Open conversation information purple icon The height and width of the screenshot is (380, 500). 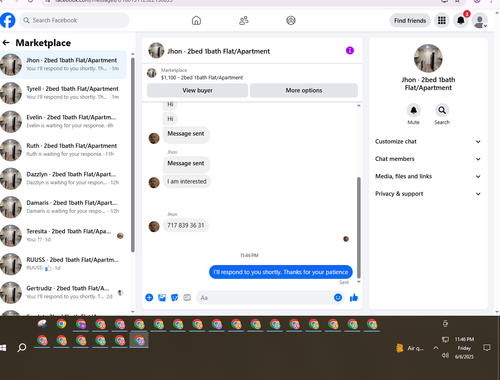pos(350,50)
